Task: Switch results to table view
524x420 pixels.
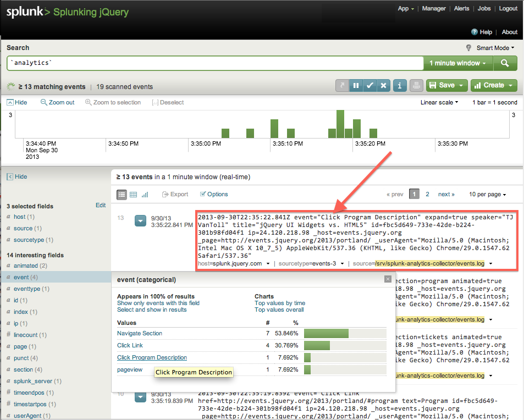Action: (134, 194)
